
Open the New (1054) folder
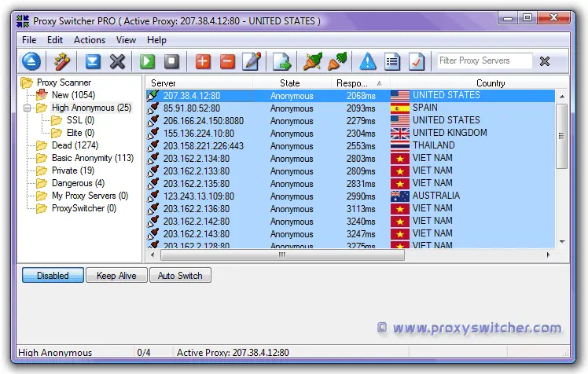[x=74, y=95]
